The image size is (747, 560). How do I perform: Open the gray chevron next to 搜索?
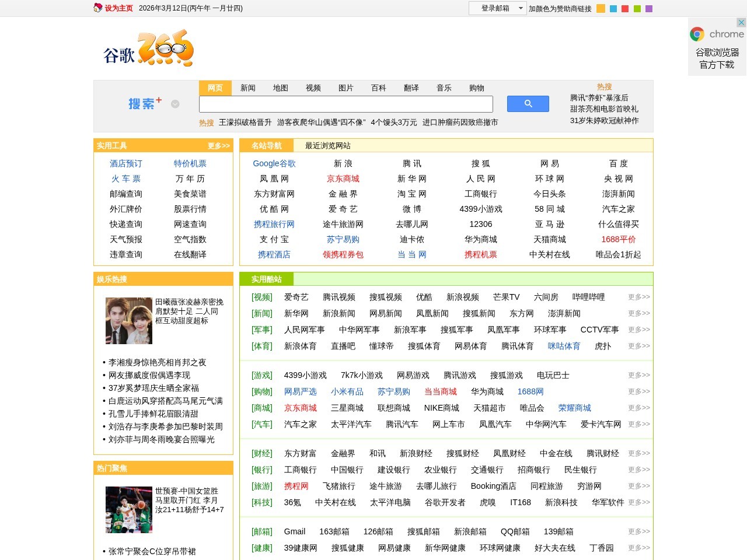pyautogui.click(x=174, y=104)
